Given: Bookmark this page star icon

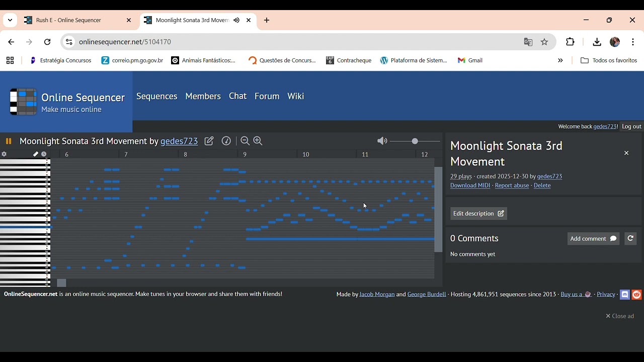Looking at the screenshot, I should point(544,42).
